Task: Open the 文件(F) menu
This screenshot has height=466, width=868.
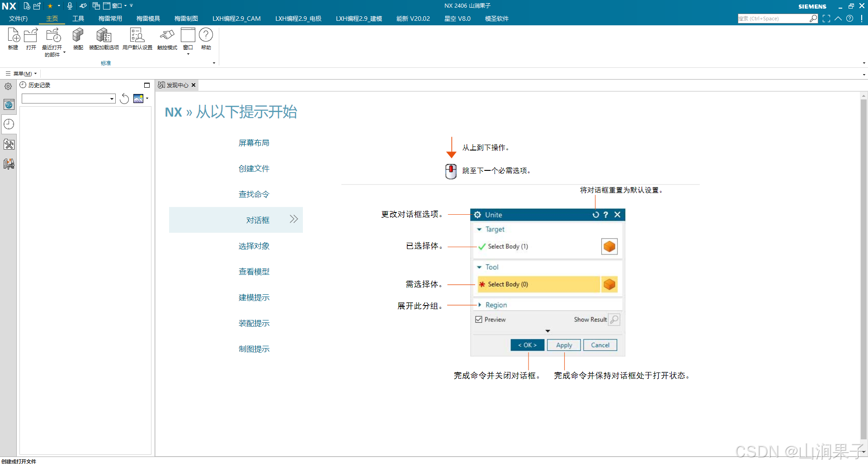Action: pyautogui.click(x=18, y=19)
